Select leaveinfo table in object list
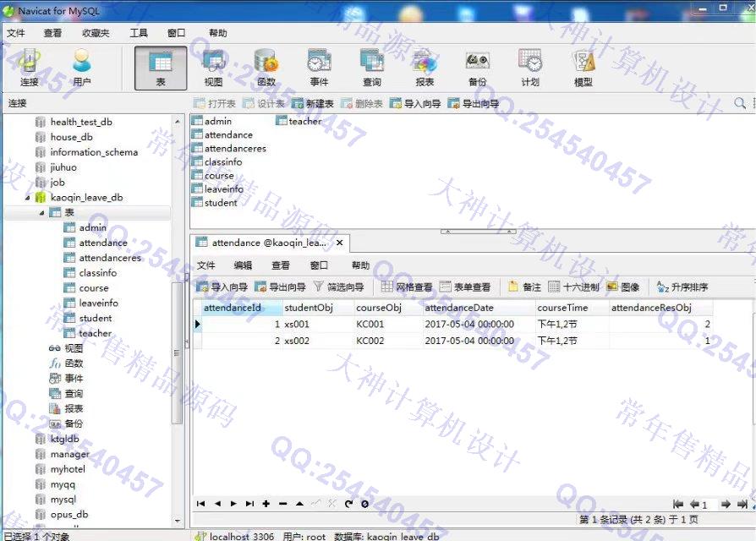The height and width of the screenshot is (541, 756). (x=218, y=189)
